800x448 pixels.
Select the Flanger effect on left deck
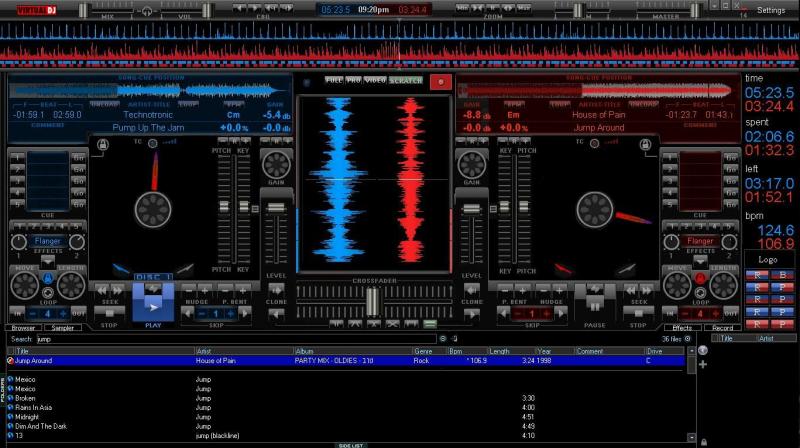tap(47, 241)
